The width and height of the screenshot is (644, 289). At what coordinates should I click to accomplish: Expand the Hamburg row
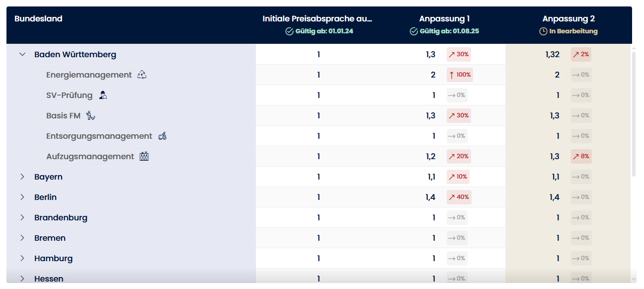pos(22,258)
